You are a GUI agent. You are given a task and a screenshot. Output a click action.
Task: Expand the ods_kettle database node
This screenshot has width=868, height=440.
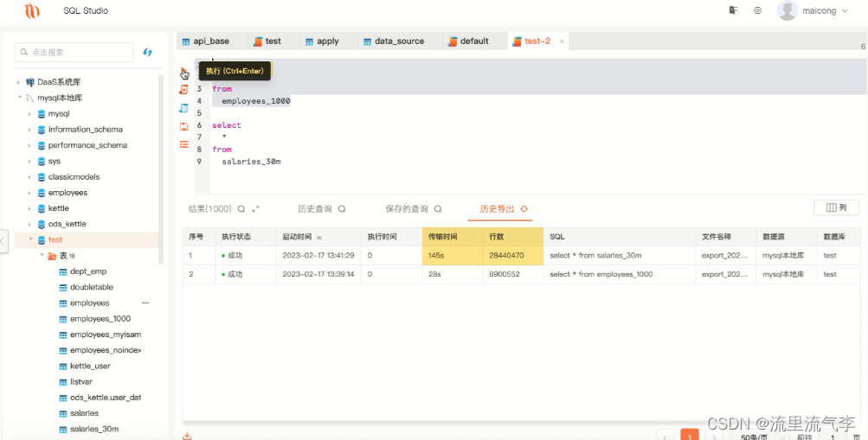[x=29, y=225]
